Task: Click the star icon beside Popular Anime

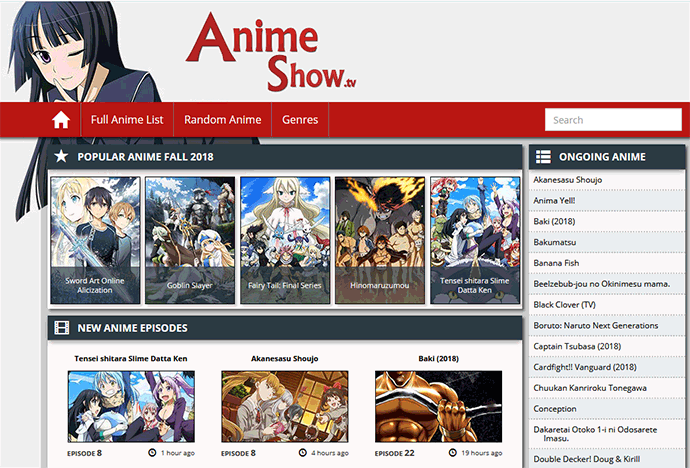Action: point(61,156)
